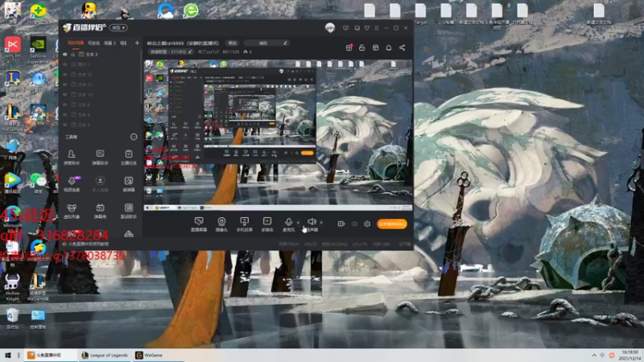This screenshot has height=362, width=644.
Task: Toggle visibility of 文本 10 layer
Action: (65, 94)
